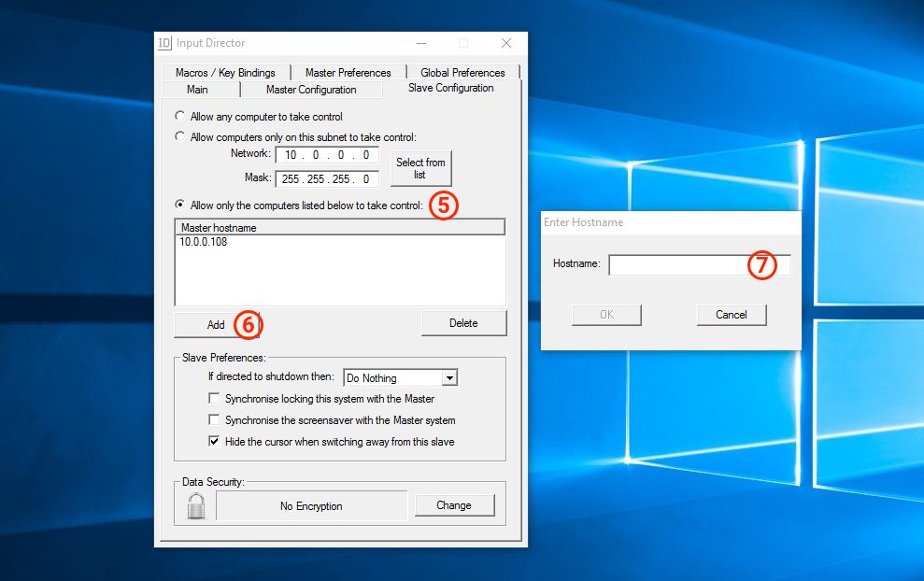Click the Select from list button
The width and height of the screenshot is (924, 581).
tap(420, 168)
